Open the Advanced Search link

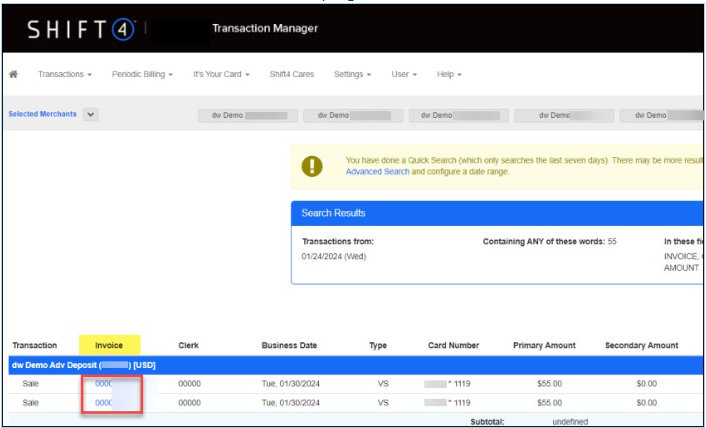[377, 172]
